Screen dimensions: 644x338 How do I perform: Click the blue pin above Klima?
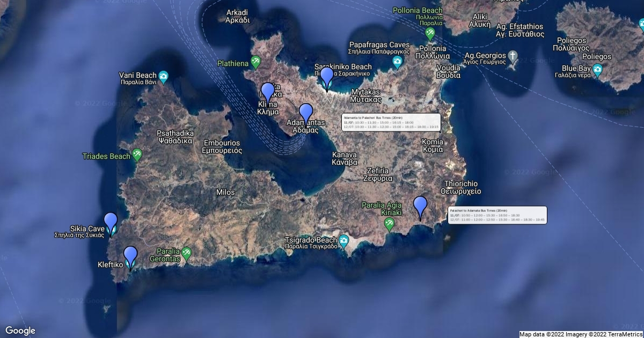[267, 93]
